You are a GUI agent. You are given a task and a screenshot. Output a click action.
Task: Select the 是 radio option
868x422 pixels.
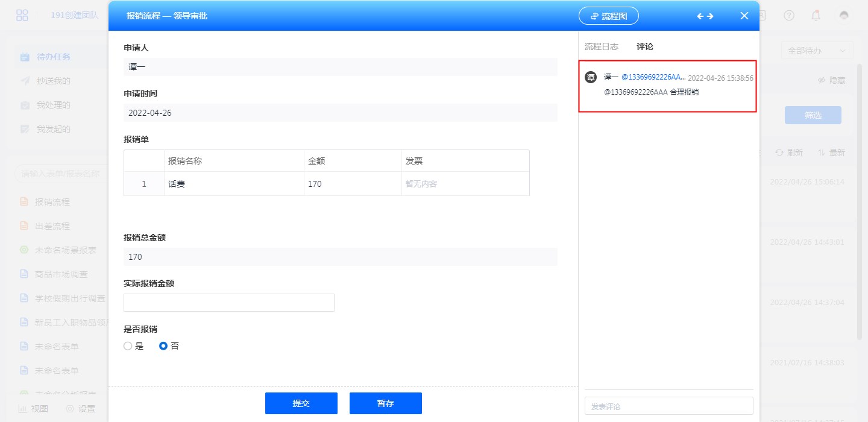(x=128, y=346)
